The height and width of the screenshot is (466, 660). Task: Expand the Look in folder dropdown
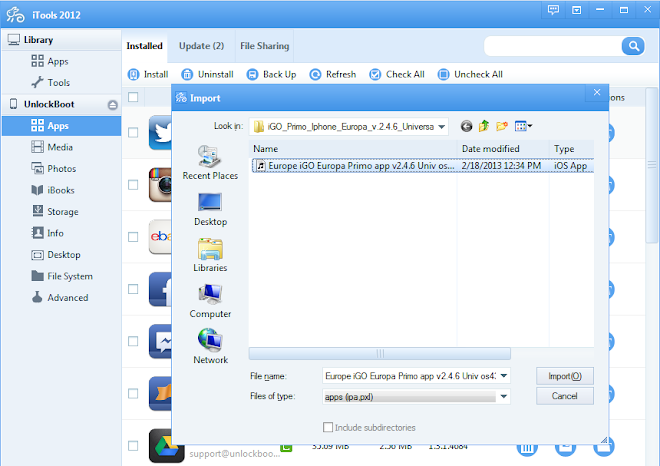coord(441,127)
